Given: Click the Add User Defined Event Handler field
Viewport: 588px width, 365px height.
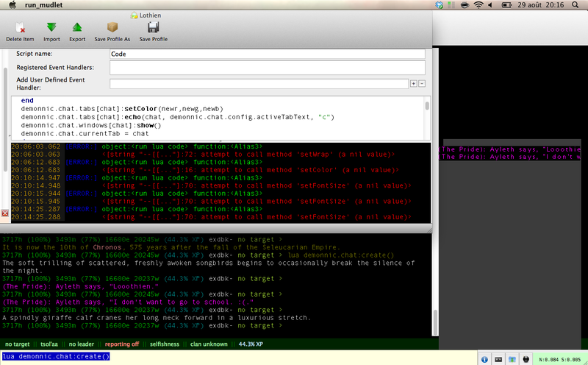Looking at the screenshot, I should point(259,84).
